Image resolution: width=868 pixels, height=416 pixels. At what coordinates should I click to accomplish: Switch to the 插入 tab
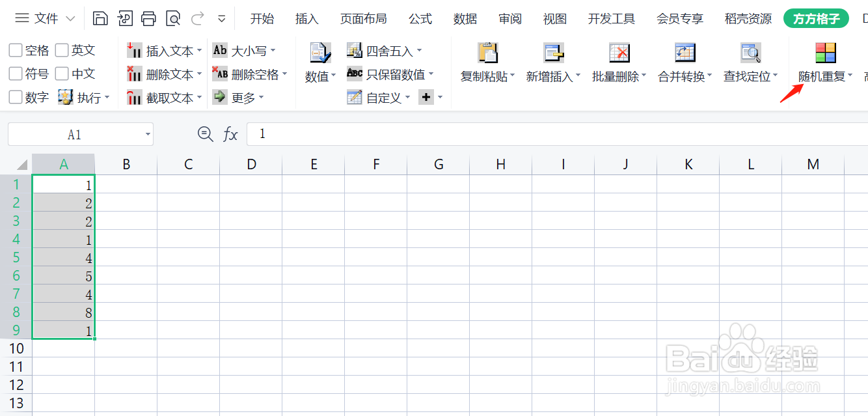pos(307,19)
